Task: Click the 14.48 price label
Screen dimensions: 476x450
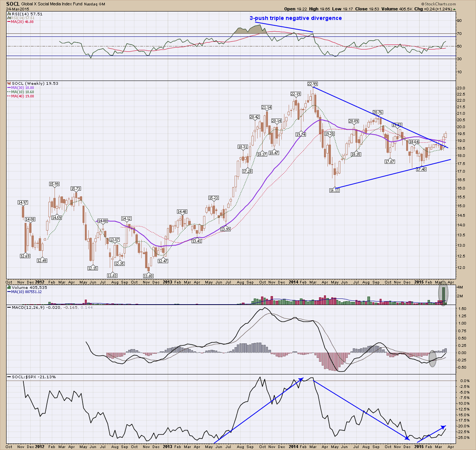Action: (182, 212)
